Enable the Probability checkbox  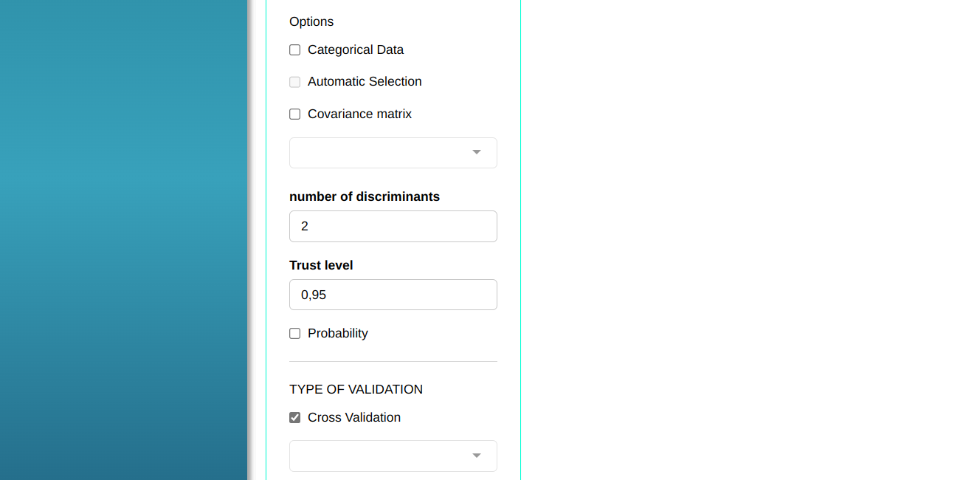coord(295,334)
